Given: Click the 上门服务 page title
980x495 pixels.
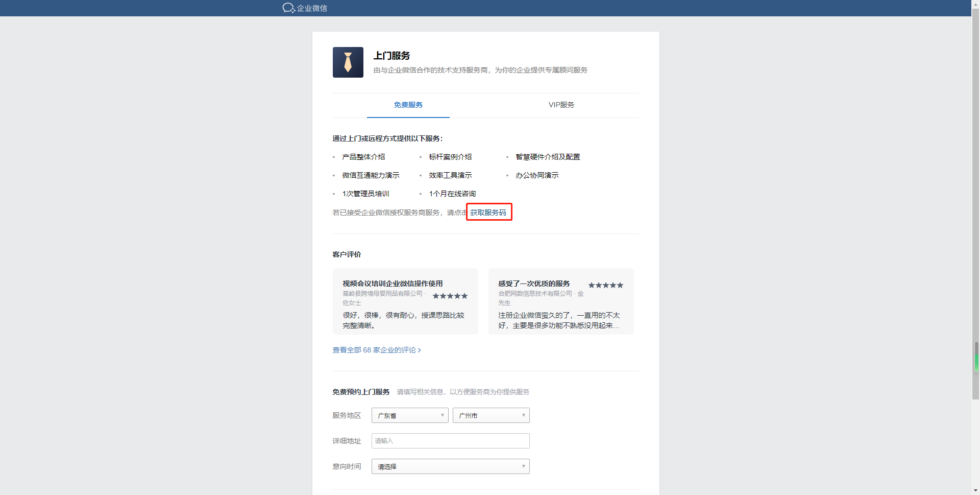Looking at the screenshot, I should (391, 56).
